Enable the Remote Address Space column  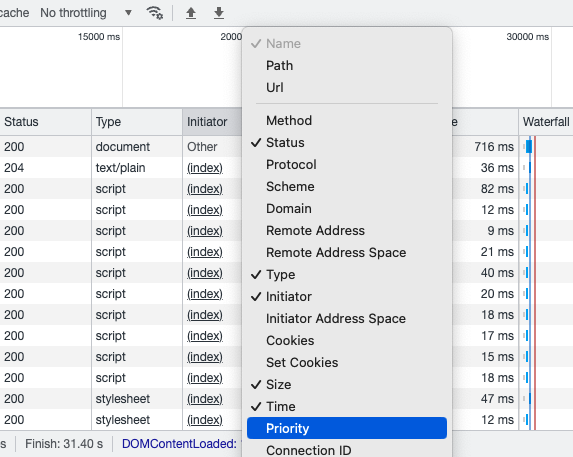[x=346, y=252]
